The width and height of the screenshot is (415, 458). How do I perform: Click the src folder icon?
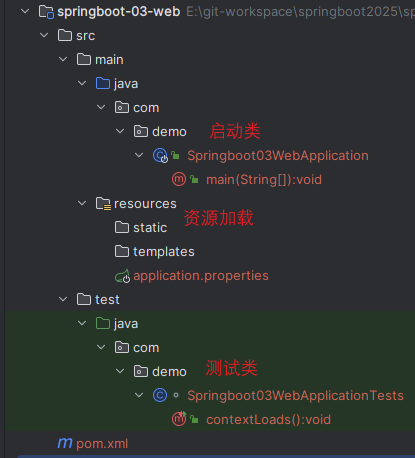coord(65,35)
